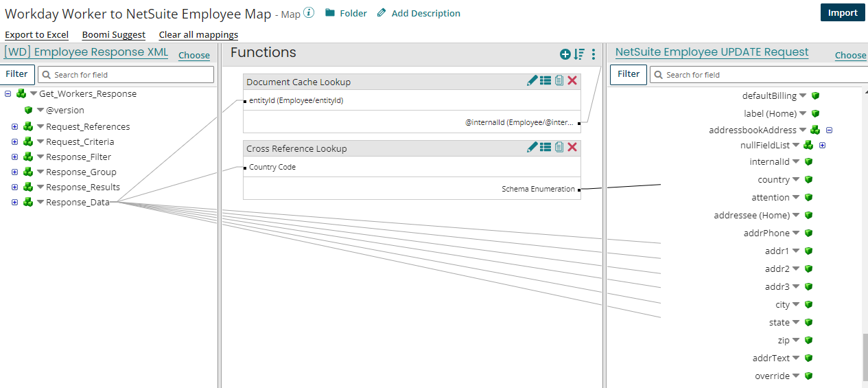Screen dimensions: 868x388
Task: Delete the Document Cache Lookup function
Action: tap(572, 81)
